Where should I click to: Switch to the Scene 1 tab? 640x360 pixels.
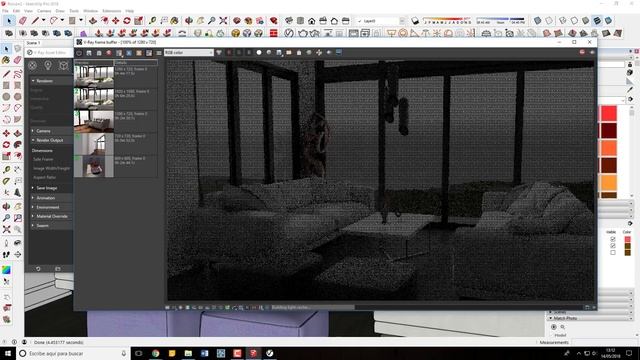(x=33, y=43)
